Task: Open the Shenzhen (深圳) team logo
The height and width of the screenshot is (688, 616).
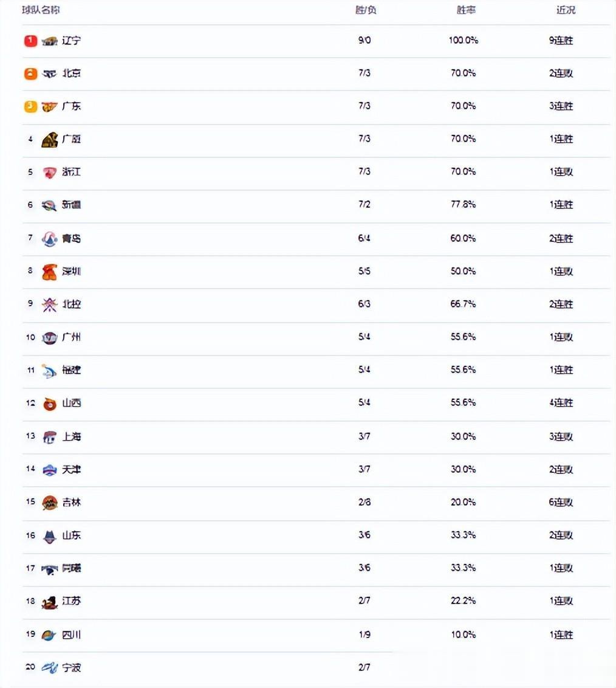Action: coord(50,272)
